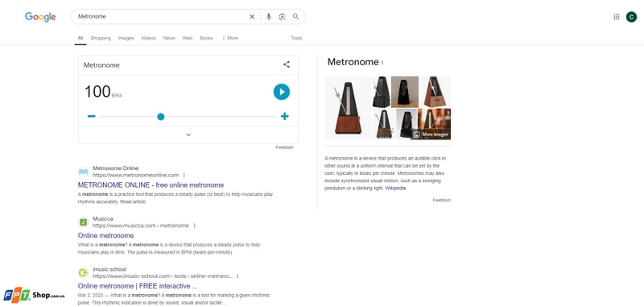
Task: Click the metronome tempo slider track
Action: (188, 117)
